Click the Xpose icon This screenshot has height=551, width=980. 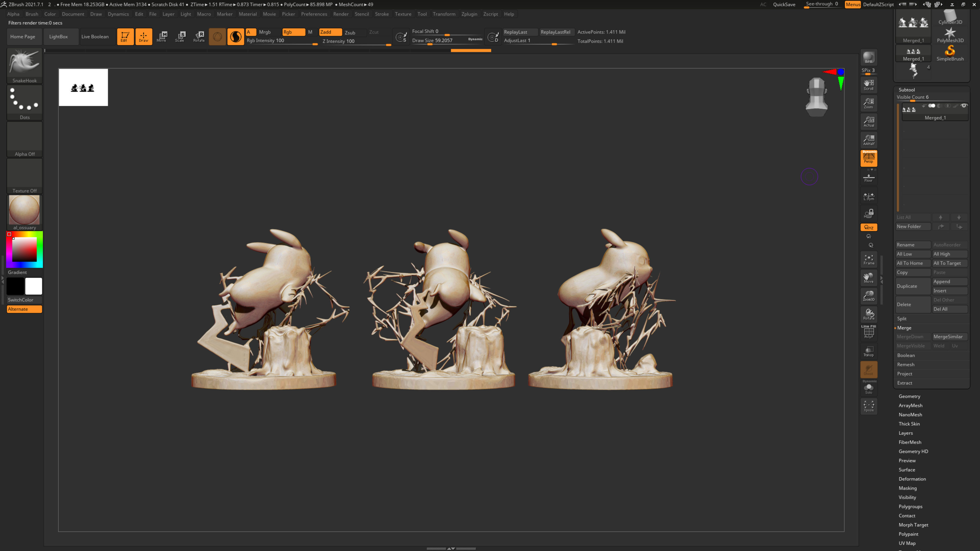869,406
